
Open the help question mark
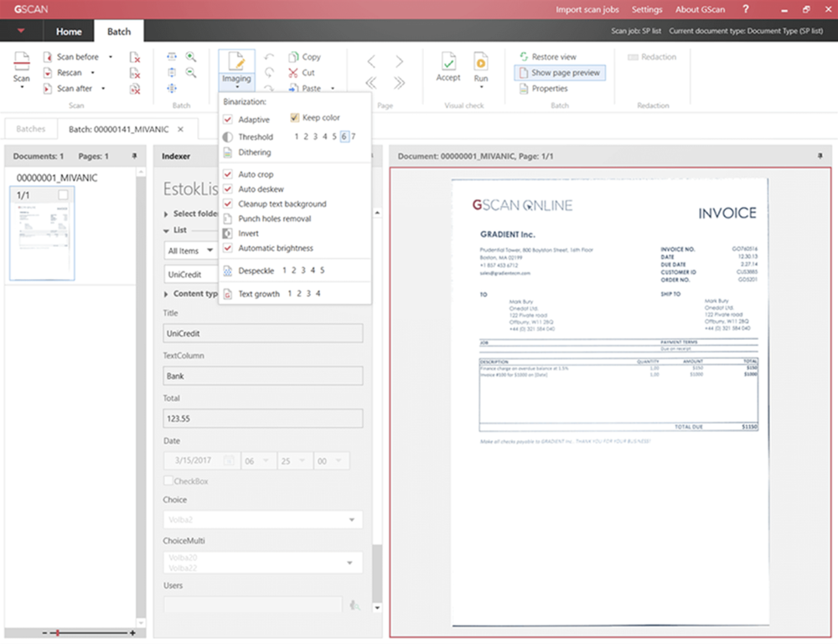(x=746, y=9)
